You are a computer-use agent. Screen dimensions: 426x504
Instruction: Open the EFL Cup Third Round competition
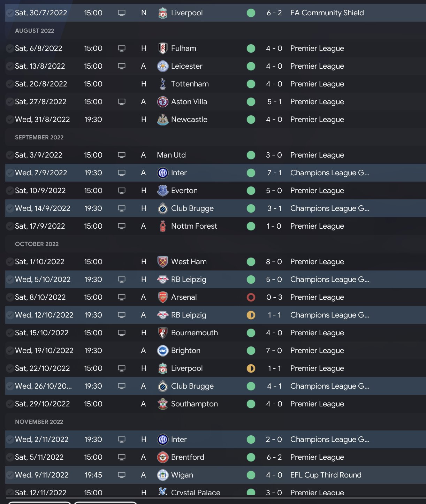tap(326, 475)
